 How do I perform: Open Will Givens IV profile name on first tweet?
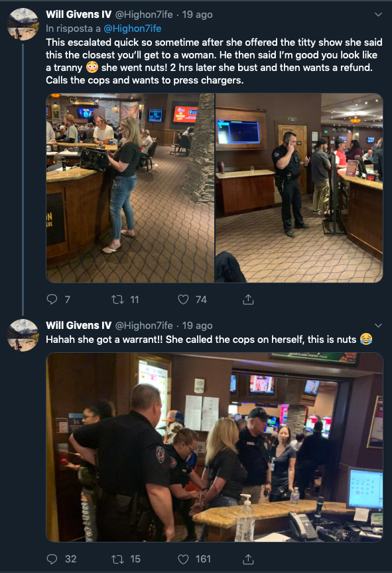pos(78,14)
